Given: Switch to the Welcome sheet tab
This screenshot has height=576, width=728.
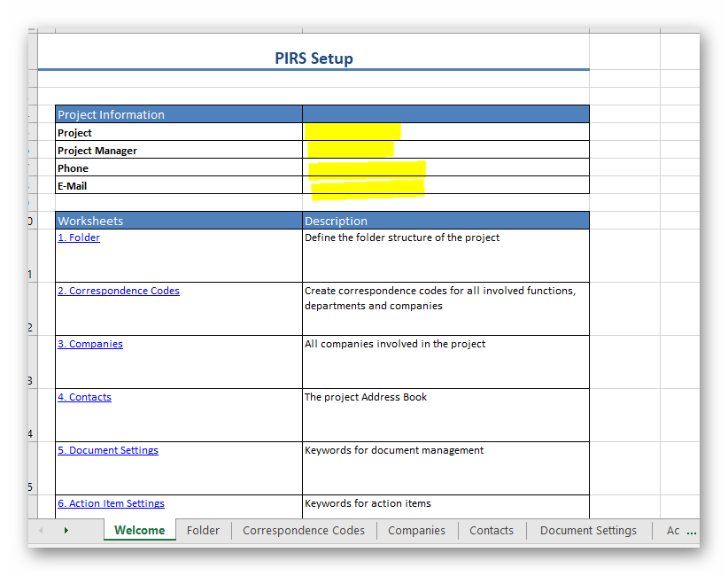Looking at the screenshot, I should click(139, 531).
